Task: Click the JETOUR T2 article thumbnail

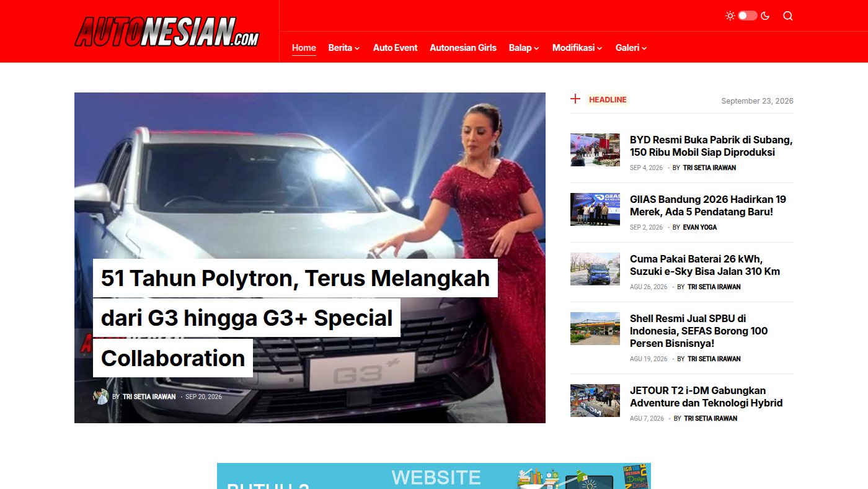Action: coord(595,400)
